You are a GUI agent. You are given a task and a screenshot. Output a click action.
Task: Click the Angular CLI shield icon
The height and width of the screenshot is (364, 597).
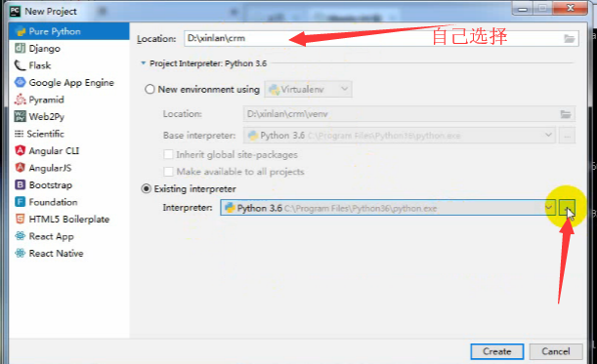(x=20, y=150)
